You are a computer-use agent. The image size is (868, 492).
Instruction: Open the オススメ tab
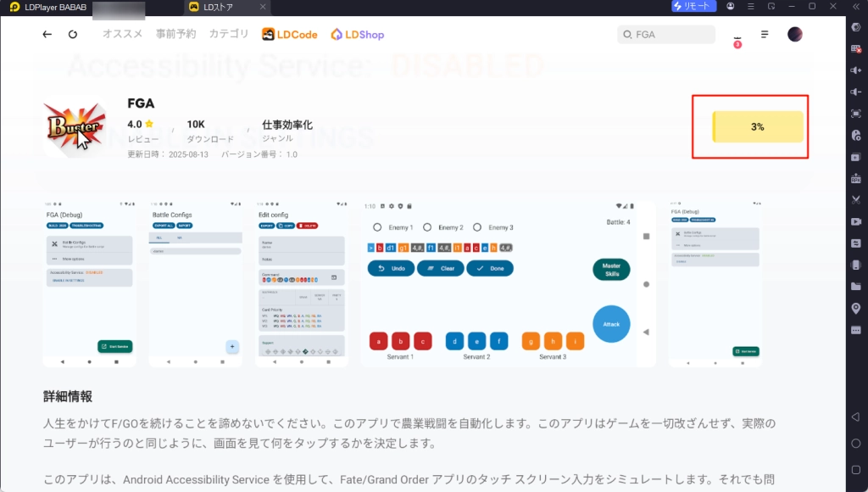pos(122,34)
